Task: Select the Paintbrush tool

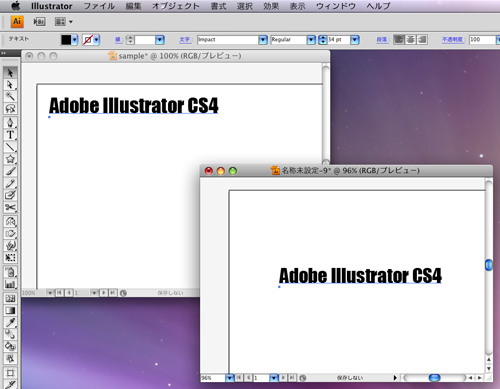Action: (10, 171)
